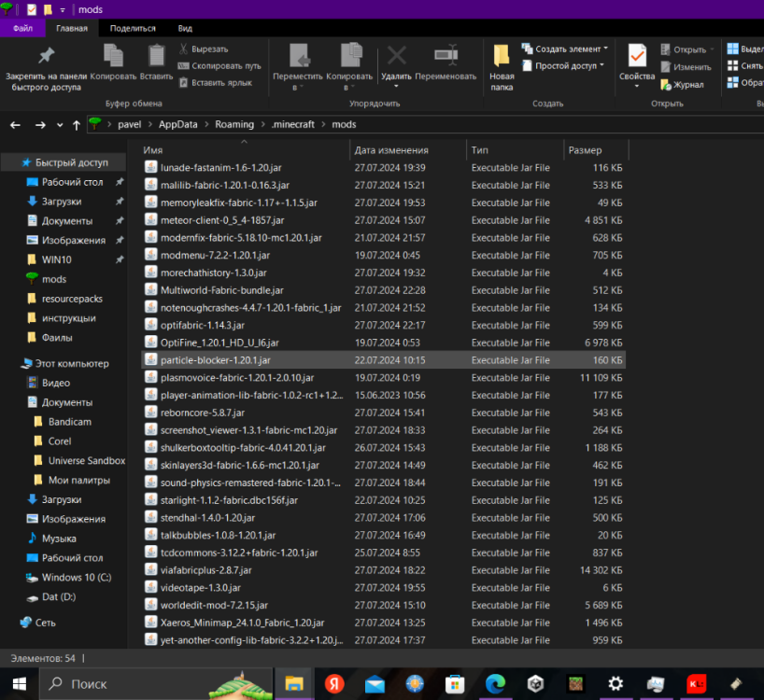Click AppData in the address breadcrumb
764x700 pixels.
pos(177,124)
